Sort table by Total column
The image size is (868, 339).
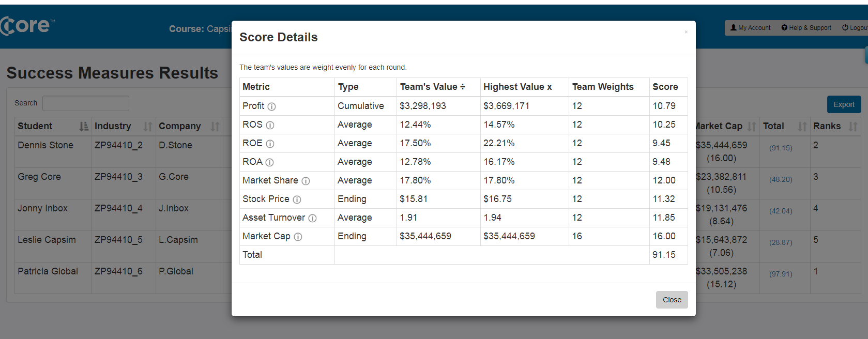pyautogui.click(x=802, y=126)
